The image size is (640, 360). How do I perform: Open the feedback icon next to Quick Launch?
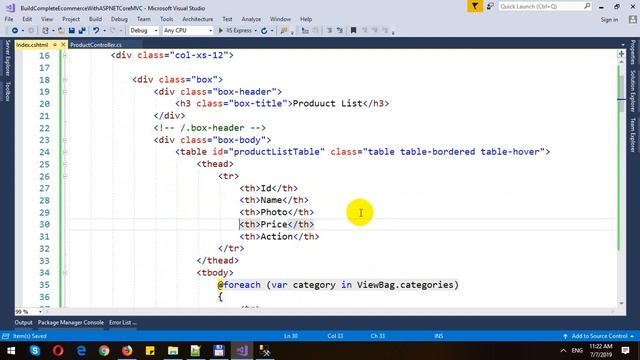coord(490,6)
